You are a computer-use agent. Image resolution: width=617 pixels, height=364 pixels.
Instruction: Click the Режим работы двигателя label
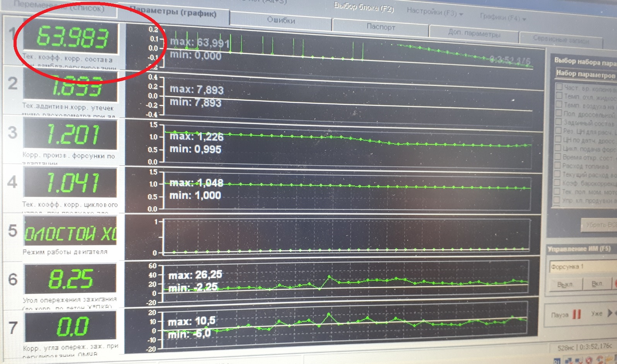coord(65,252)
